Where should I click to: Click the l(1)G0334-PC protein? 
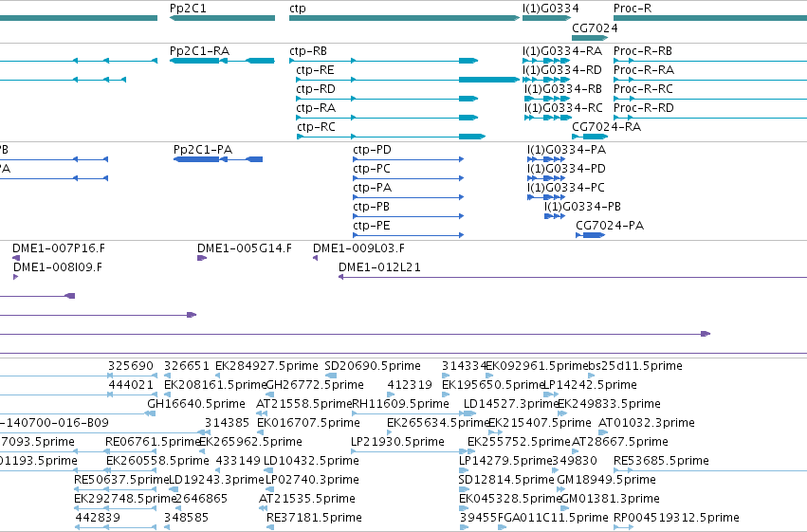[546, 197]
